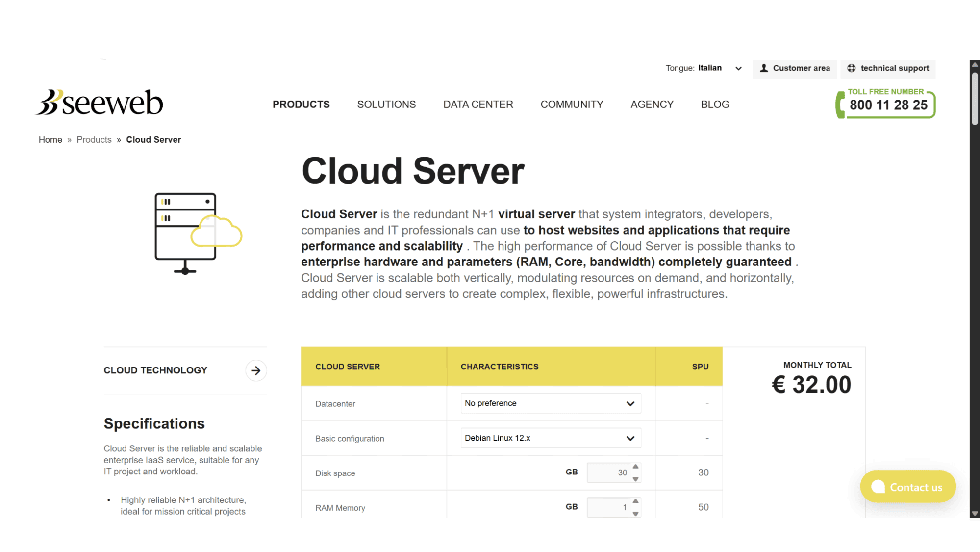Click the Contact us chat bubble icon
The image size is (980, 552).
point(878,487)
